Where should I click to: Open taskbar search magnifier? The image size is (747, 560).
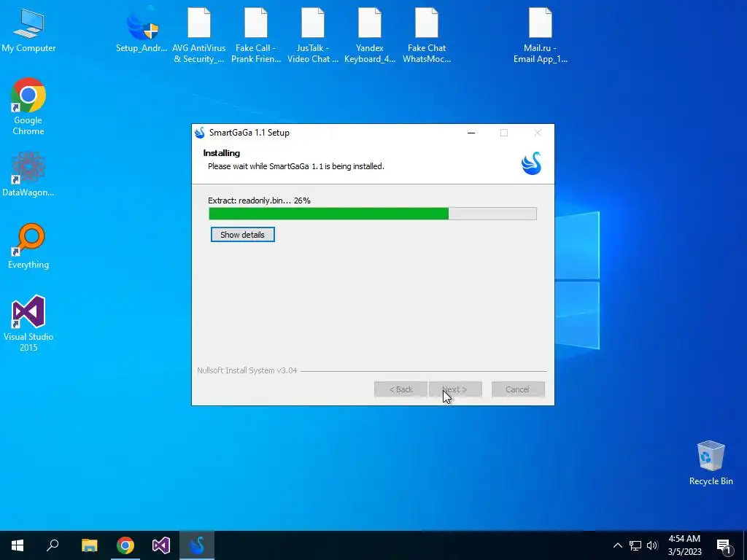point(53,545)
